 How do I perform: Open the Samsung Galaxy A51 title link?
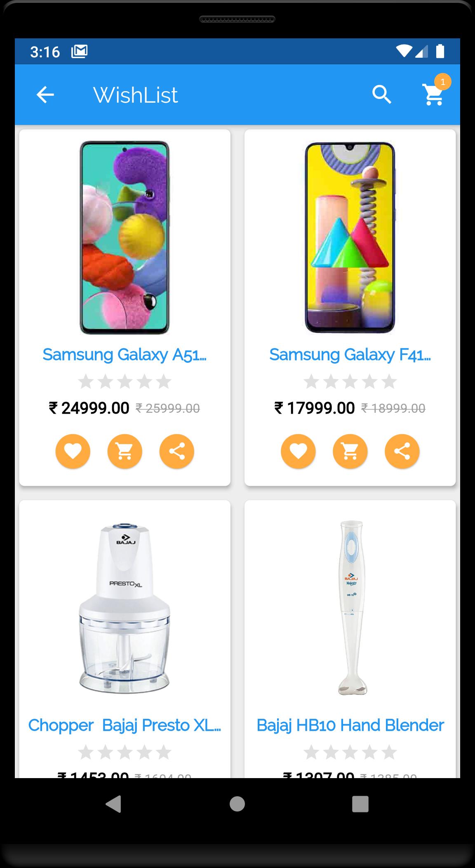coord(125,355)
